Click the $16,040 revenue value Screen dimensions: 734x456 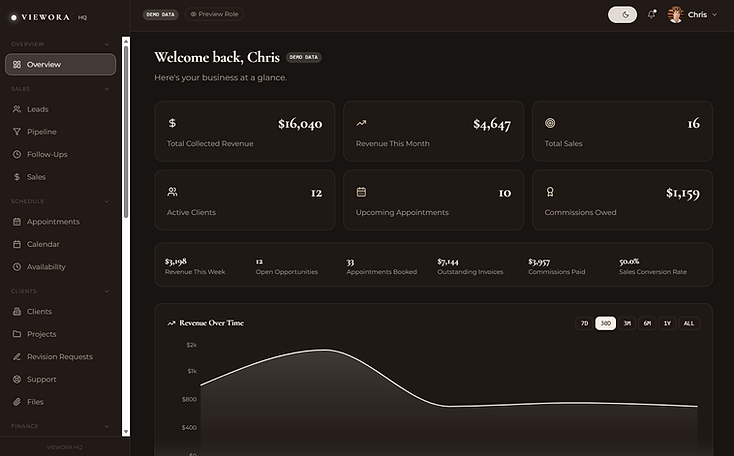tap(300, 124)
